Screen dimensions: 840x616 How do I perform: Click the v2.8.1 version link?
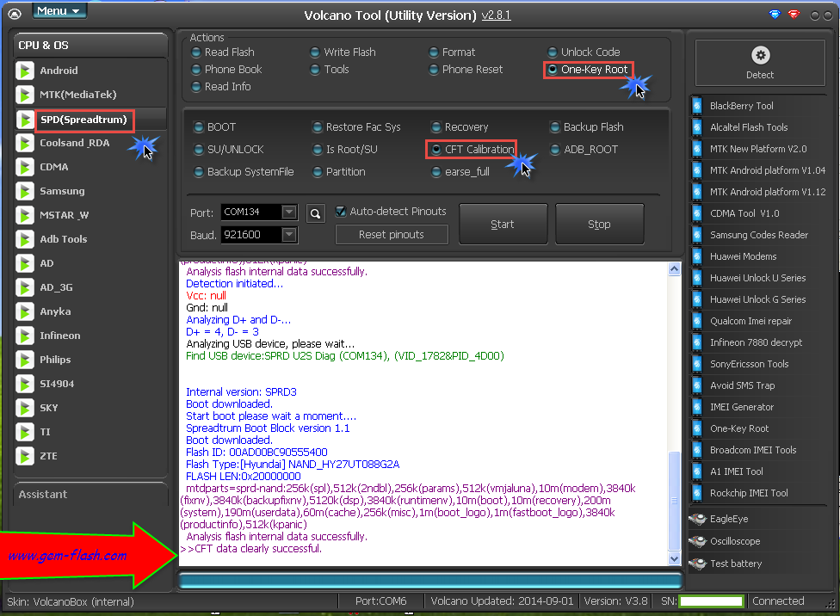[496, 15]
